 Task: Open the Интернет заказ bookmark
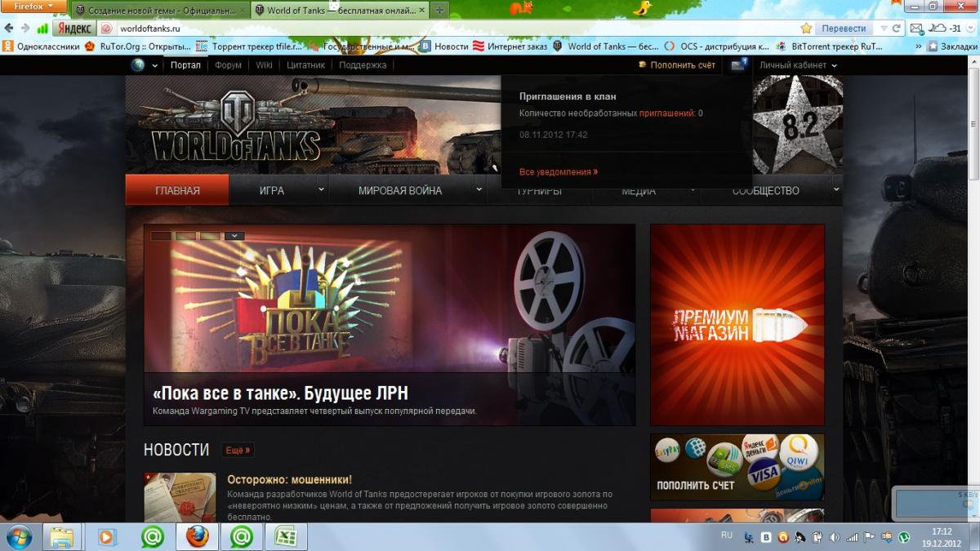tap(511, 47)
